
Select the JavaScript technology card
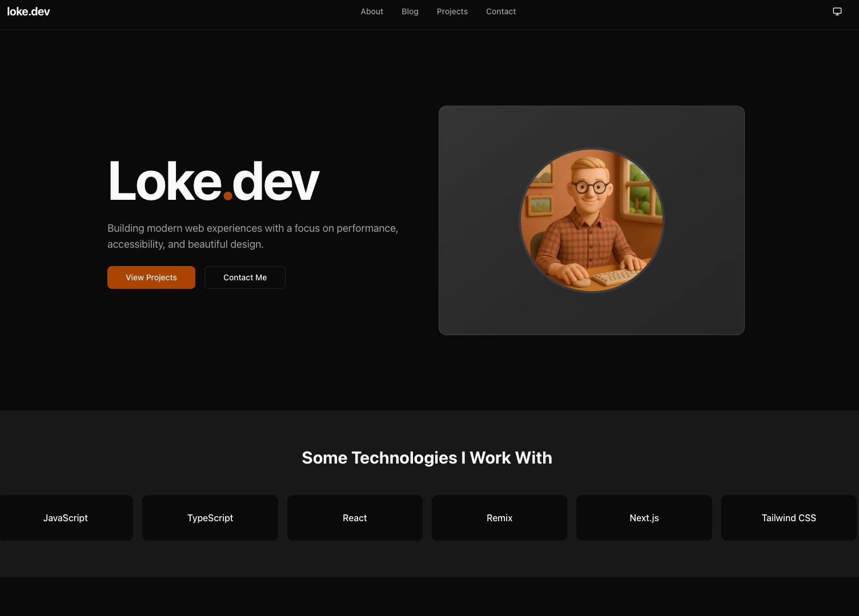tap(65, 518)
